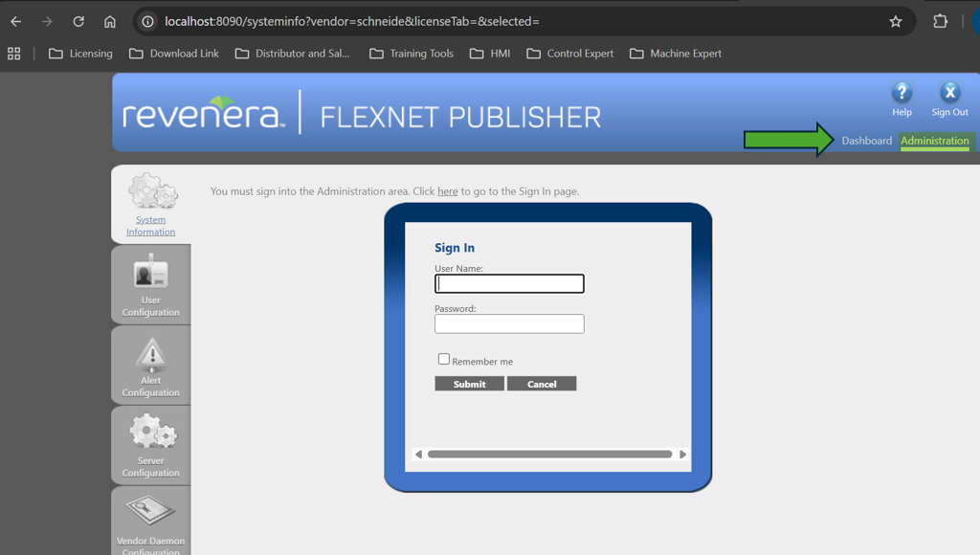Click the browser forward arrow
The width and height of the screenshot is (980, 555).
pyautogui.click(x=47, y=21)
